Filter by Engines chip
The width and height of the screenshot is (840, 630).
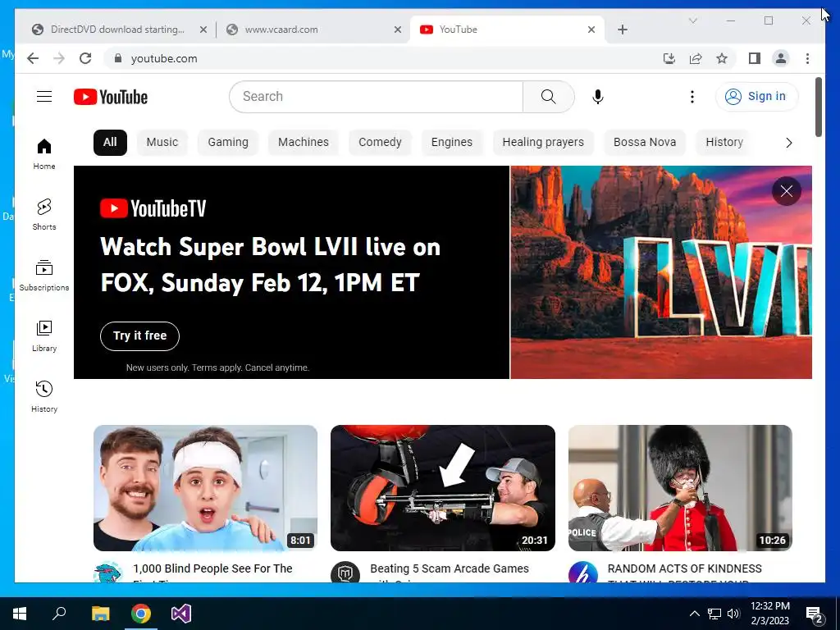point(452,142)
